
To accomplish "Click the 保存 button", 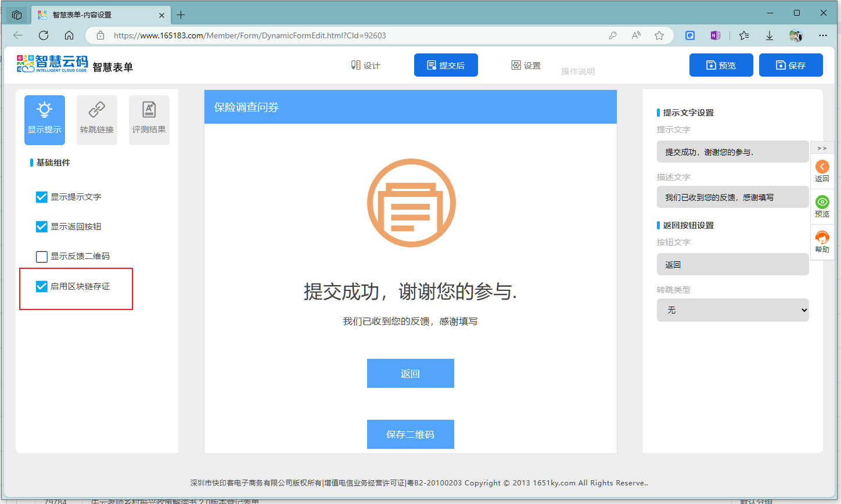I will (790, 65).
